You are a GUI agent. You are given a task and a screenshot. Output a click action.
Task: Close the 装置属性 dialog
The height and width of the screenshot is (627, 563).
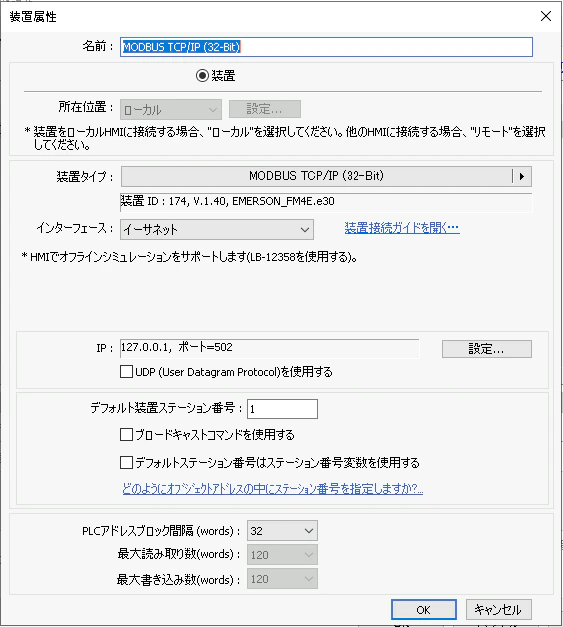(546, 16)
